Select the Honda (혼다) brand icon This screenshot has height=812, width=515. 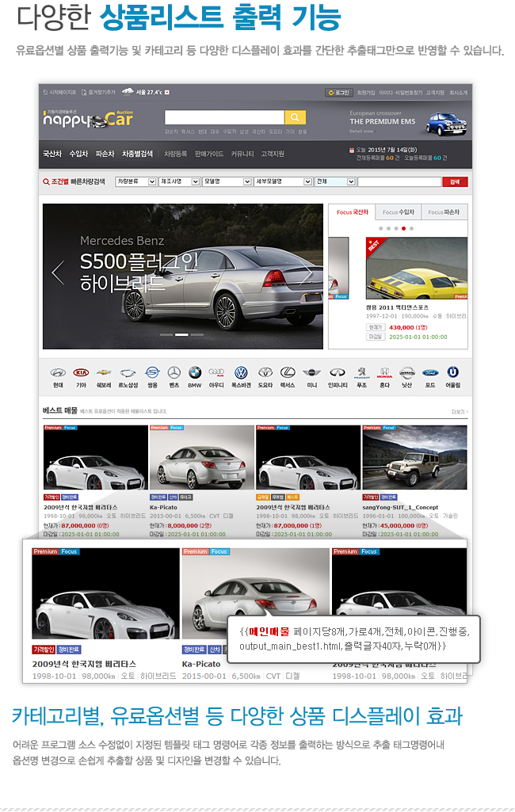tap(384, 372)
